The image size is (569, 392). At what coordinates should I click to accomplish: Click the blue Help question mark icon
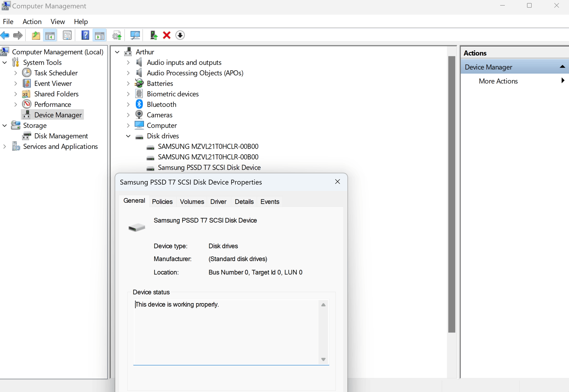(x=85, y=35)
